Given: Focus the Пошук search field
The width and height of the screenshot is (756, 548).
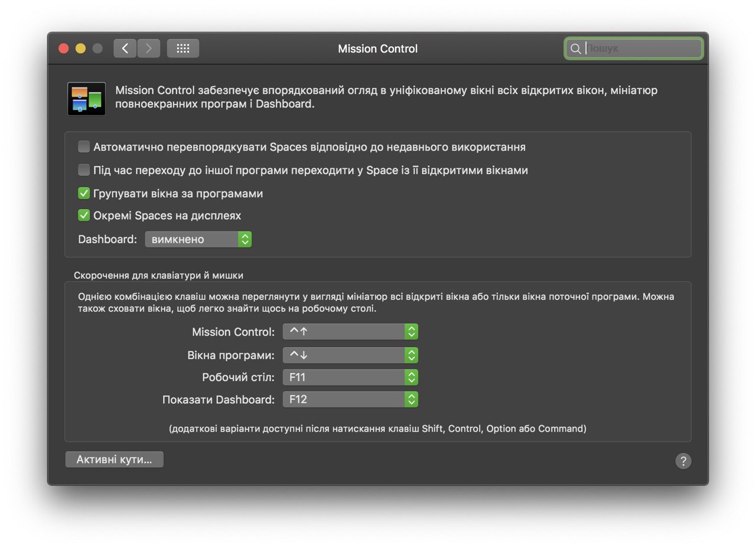Looking at the screenshot, I should pos(634,48).
